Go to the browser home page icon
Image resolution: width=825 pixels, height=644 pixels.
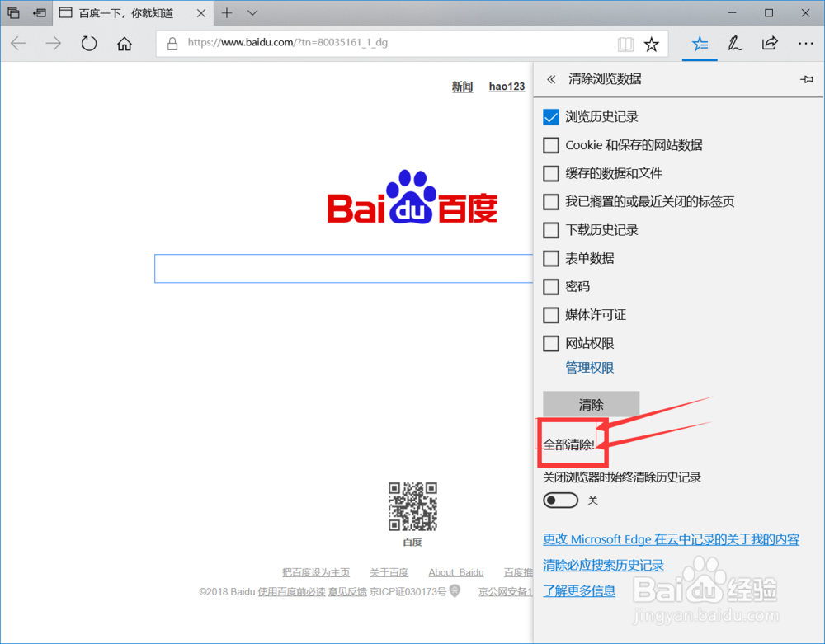[x=124, y=43]
